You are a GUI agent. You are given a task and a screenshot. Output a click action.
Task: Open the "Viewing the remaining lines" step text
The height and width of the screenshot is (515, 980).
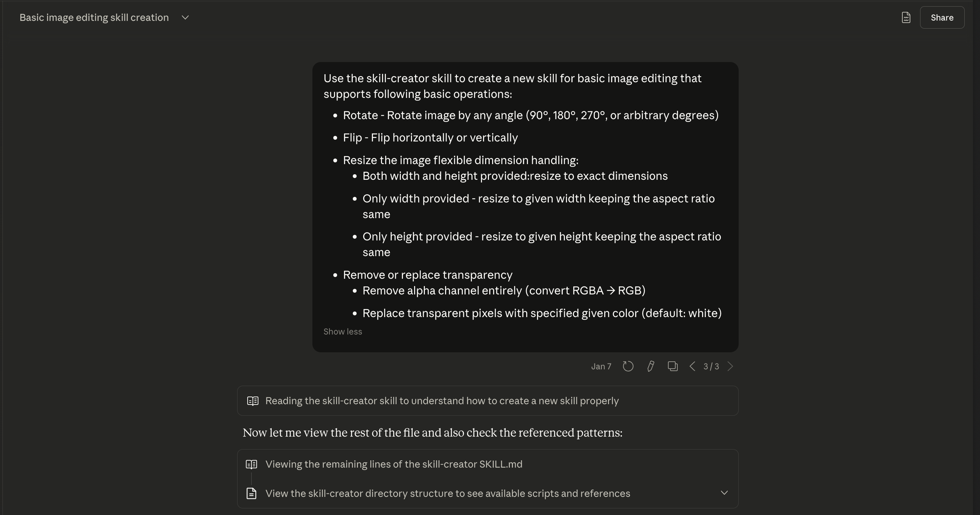(x=394, y=464)
